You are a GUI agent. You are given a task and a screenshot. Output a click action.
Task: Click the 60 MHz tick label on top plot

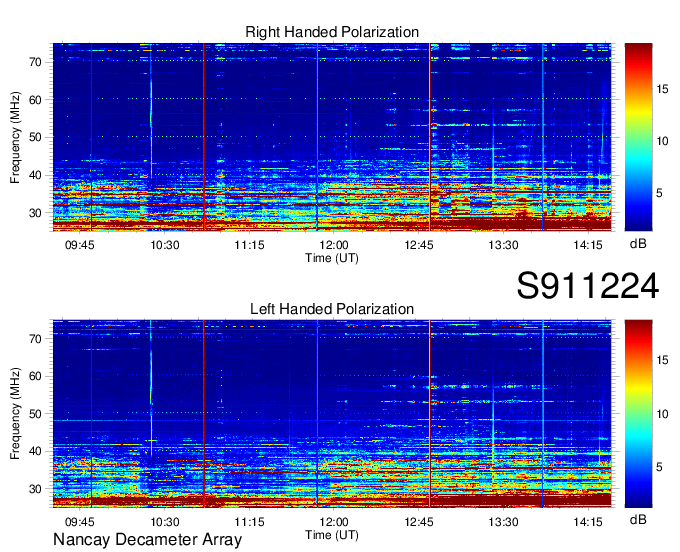(36, 100)
